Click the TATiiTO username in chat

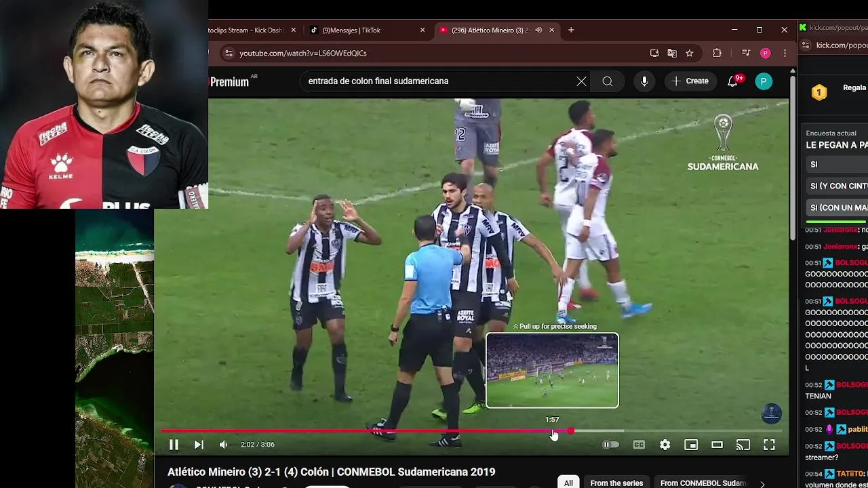pyautogui.click(x=850, y=474)
